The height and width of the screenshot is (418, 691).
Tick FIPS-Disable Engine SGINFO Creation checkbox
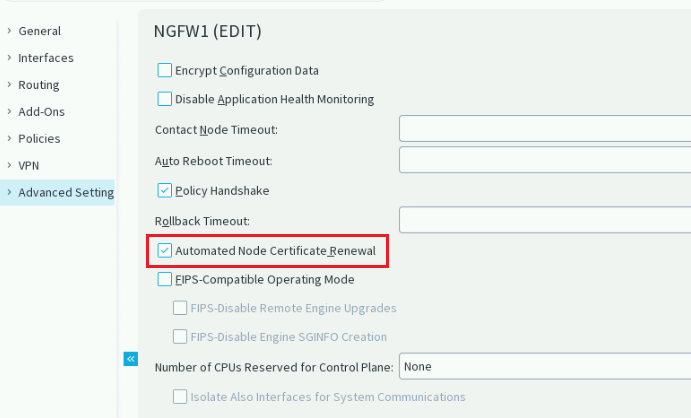(x=181, y=337)
